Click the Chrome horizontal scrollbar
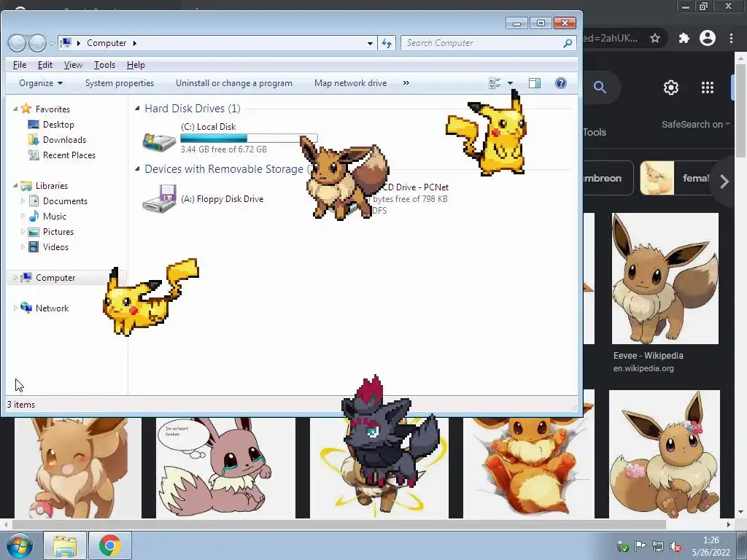Image resolution: width=747 pixels, height=560 pixels. tap(338, 524)
